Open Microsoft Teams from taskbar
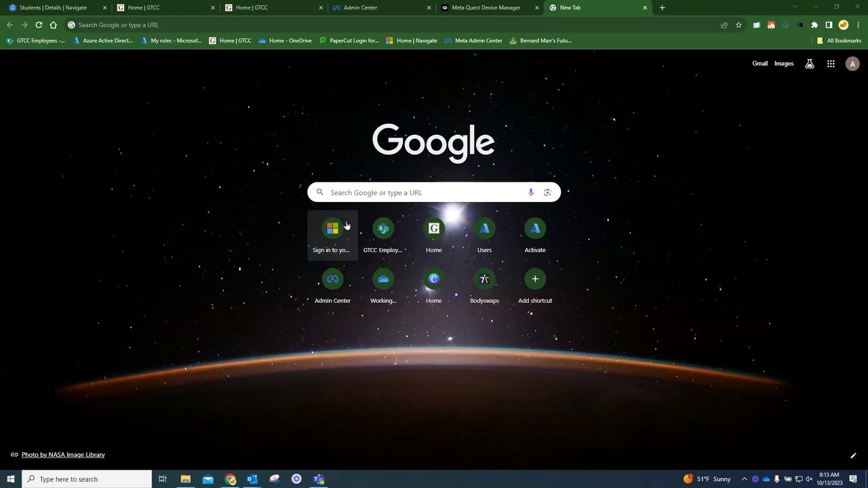The height and width of the screenshot is (488, 868). click(319, 479)
